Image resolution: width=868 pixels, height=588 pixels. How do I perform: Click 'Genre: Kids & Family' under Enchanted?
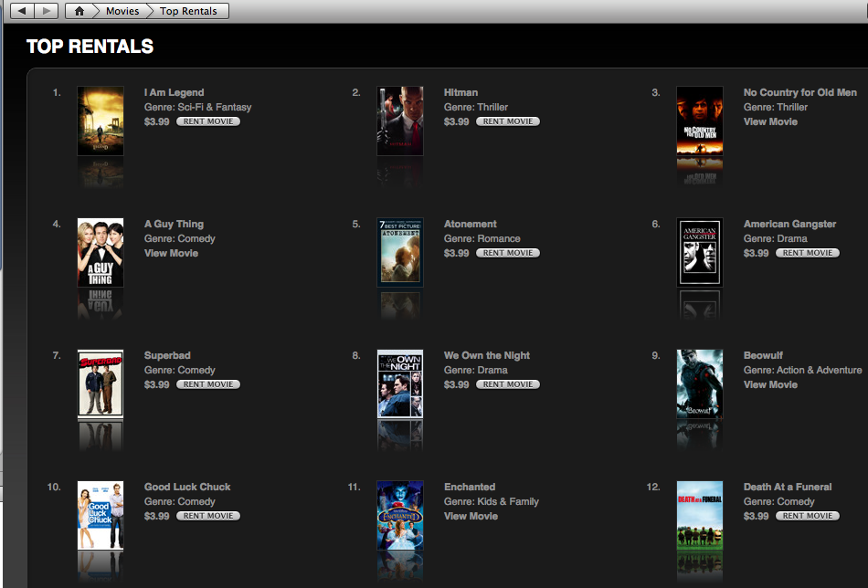click(491, 502)
